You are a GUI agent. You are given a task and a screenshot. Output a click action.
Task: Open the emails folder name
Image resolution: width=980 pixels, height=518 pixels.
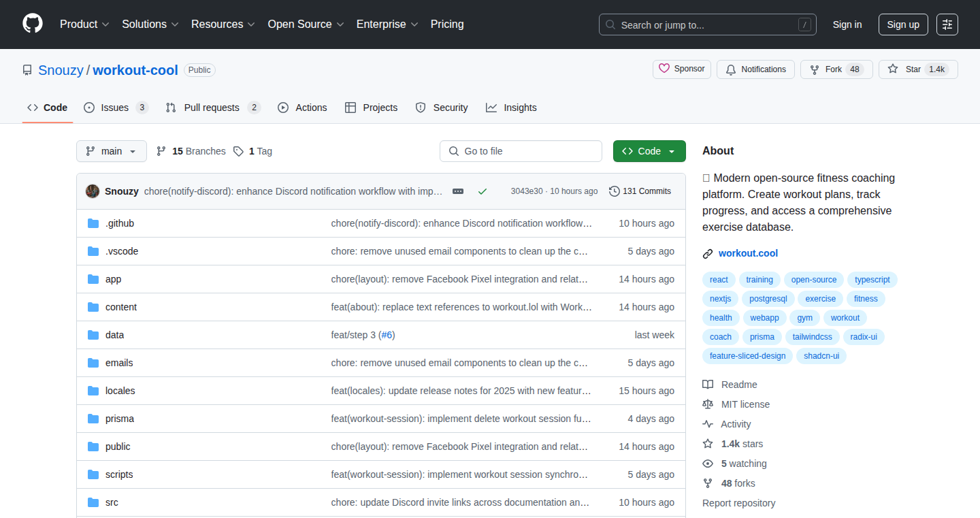click(x=119, y=363)
